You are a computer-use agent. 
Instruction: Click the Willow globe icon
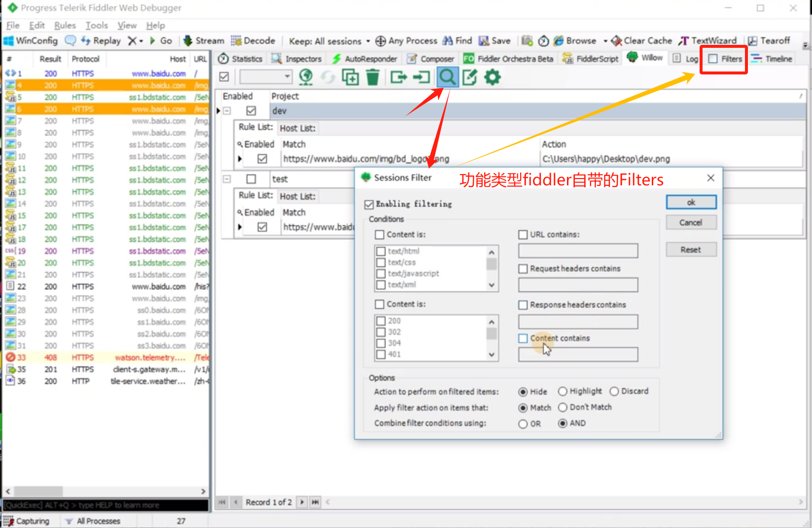point(306,77)
